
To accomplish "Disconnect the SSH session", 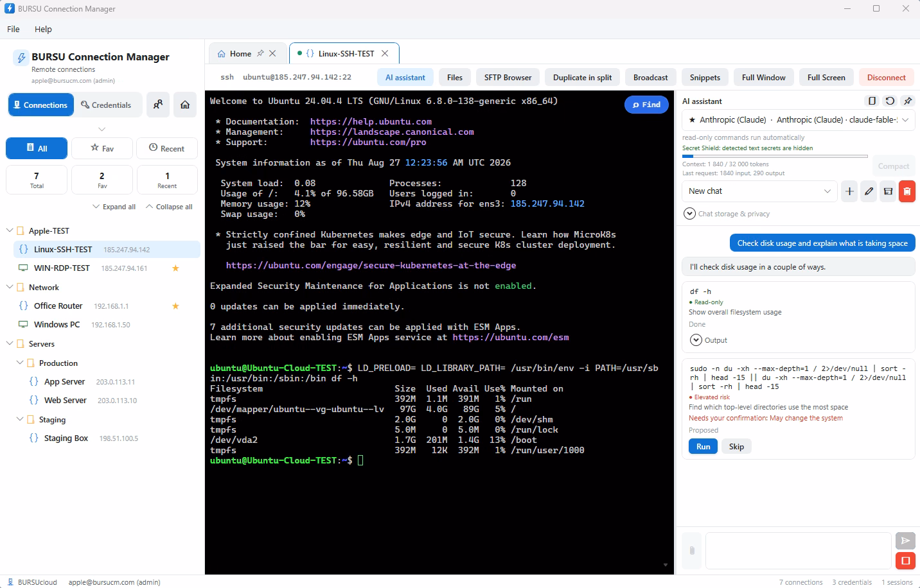I will (x=887, y=78).
